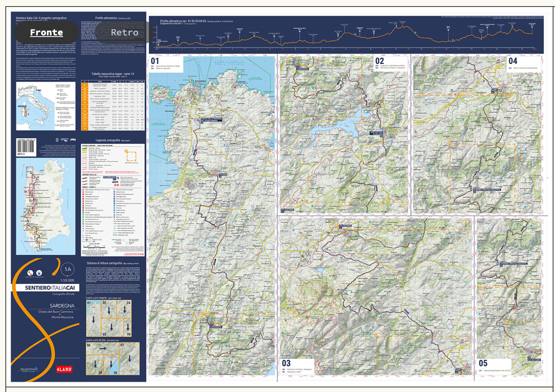This screenshot has height=392, width=555.
Task: Click the large 04 map panel number
Action: (x=513, y=61)
